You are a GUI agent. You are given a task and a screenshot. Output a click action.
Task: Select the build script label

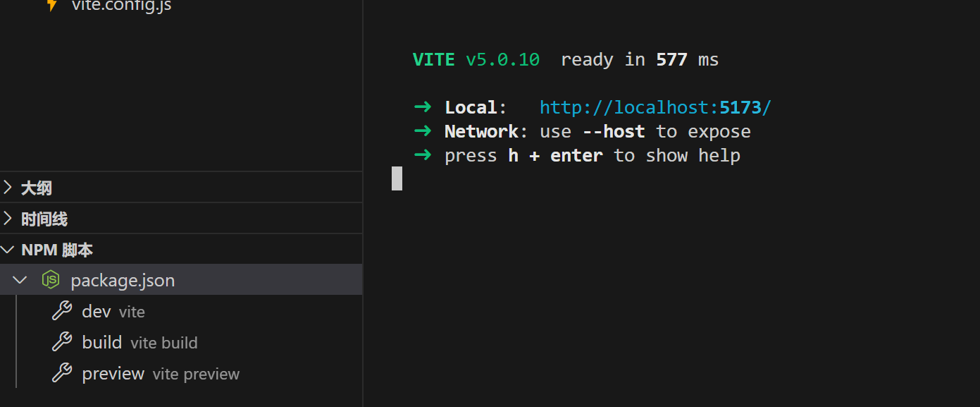102,342
